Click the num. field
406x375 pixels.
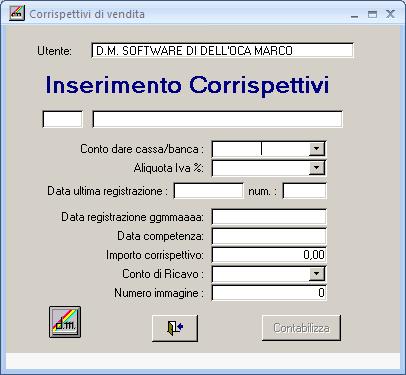pos(304,191)
